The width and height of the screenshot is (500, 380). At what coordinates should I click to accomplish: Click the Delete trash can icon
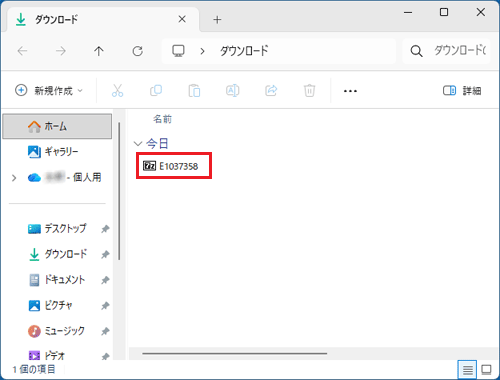point(309,90)
